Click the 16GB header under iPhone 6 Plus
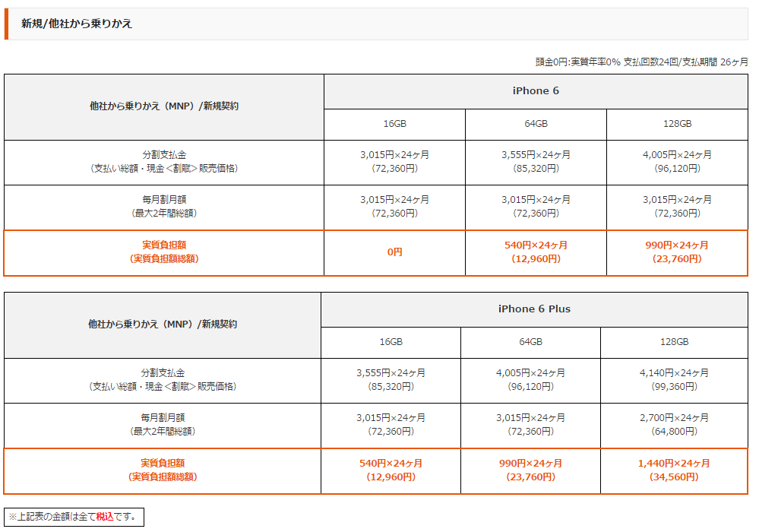The width and height of the screenshot is (778, 532). click(391, 343)
